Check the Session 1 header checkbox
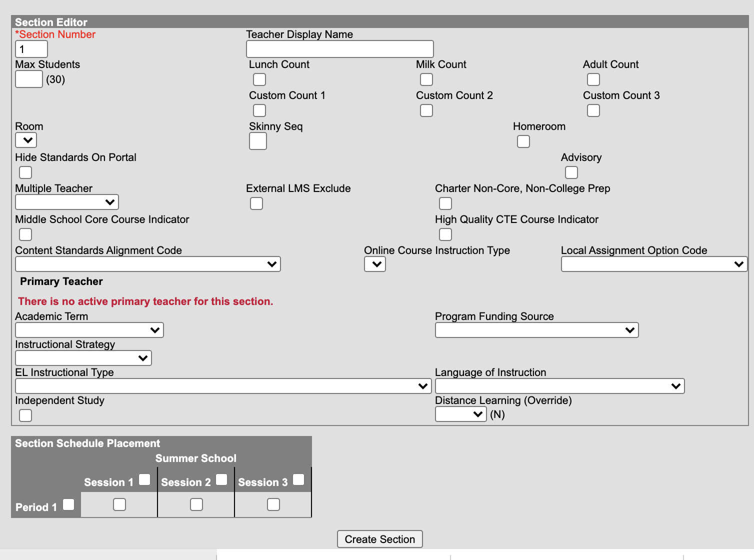The image size is (754, 560). [x=144, y=479]
